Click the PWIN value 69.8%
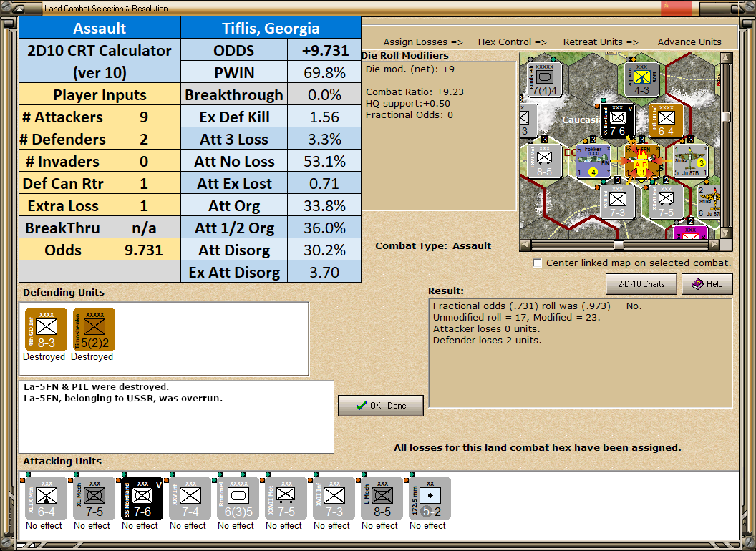This screenshot has width=756, height=551. click(x=324, y=72)
